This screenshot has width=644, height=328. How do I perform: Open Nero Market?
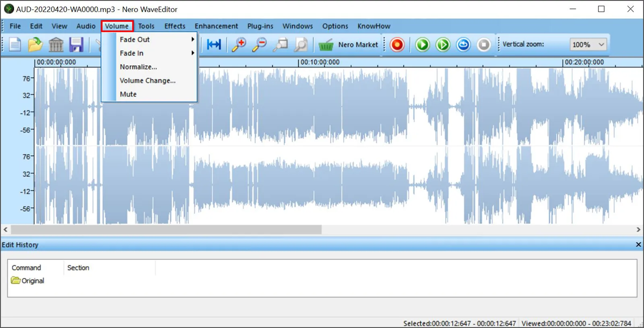pos(349,45)
